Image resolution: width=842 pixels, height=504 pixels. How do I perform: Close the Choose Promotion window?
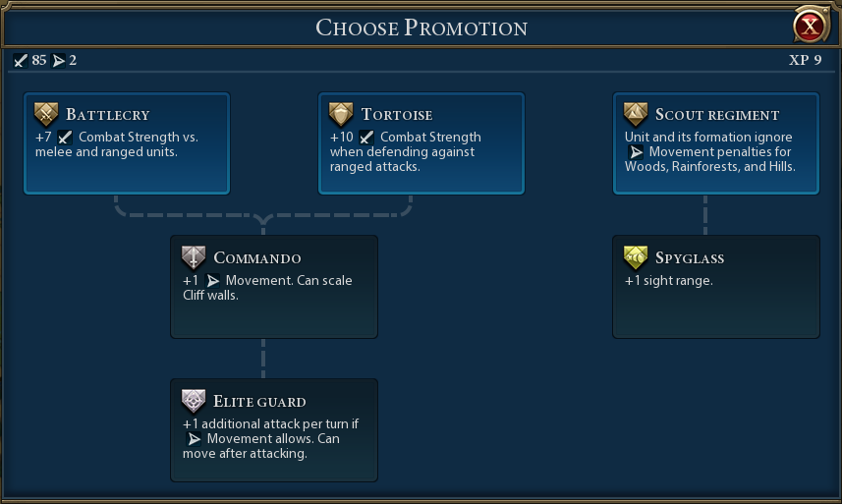pos(809,27)
